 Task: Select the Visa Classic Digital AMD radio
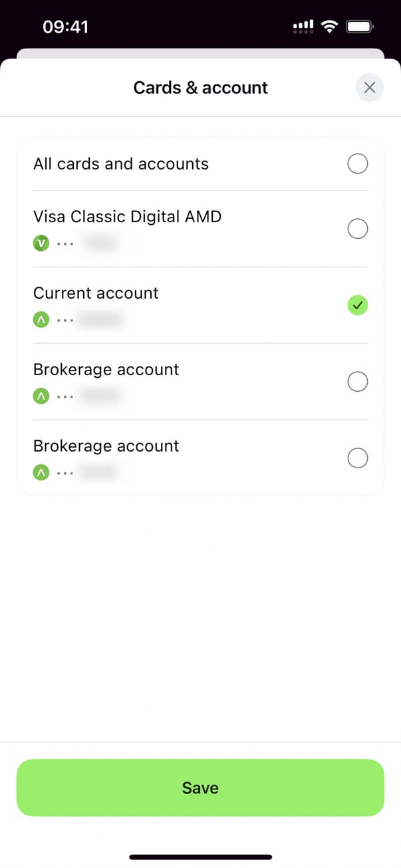358,229
